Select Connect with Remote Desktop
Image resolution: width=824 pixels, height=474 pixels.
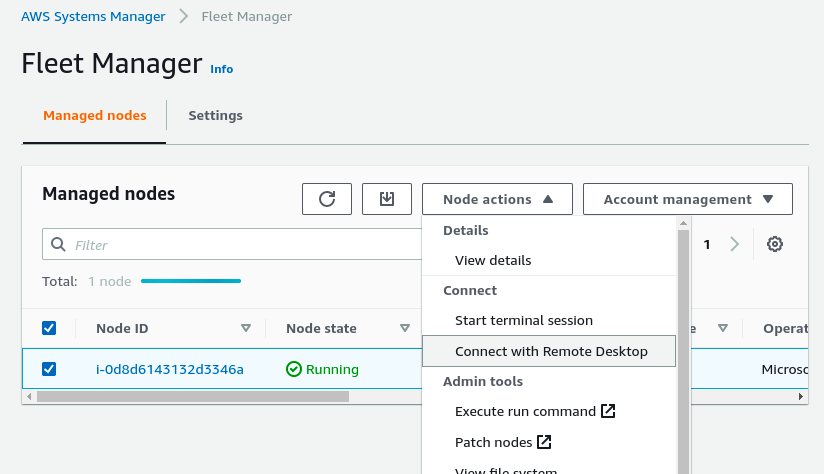[x=550, y=351]
